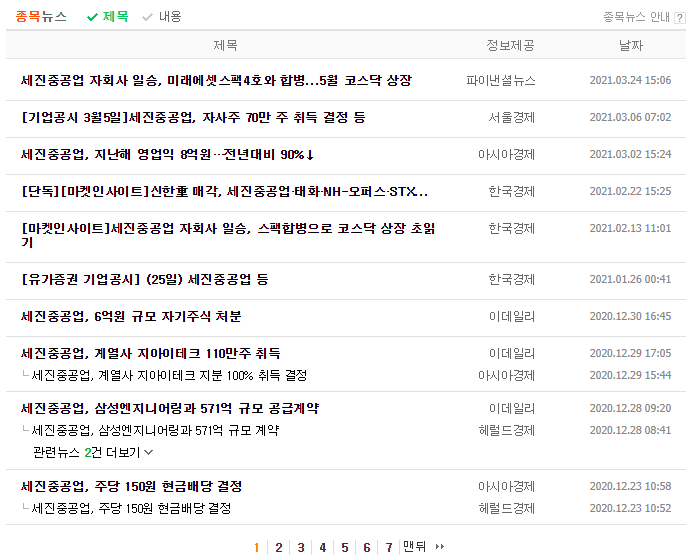The height and width of the screenshot is (559, 692).
Task: Open sub-article 삼성엔지니어링과 571억 규모 계약
Action: pyautogui.click(x=155, y=430)
